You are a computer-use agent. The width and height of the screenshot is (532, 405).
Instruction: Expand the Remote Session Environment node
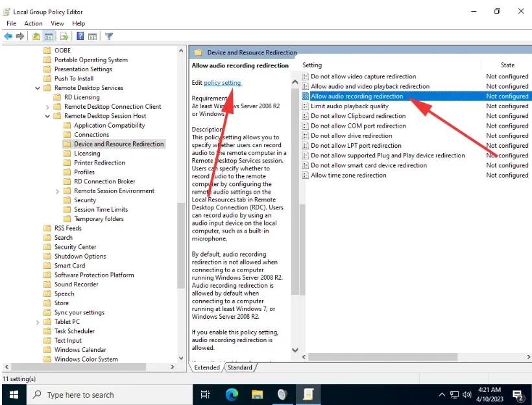pyautogui.click(x=57, y=191)
